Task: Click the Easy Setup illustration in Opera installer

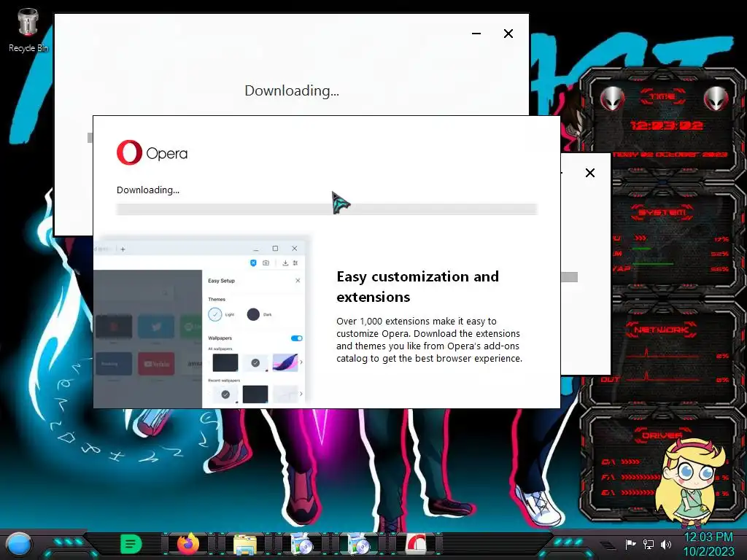Action: 200,322
